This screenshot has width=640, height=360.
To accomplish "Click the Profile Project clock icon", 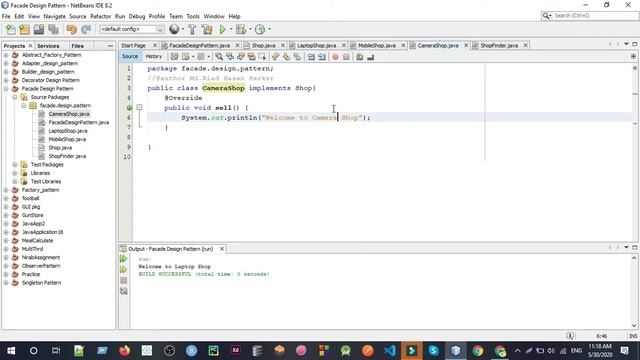I will [260, 29].
